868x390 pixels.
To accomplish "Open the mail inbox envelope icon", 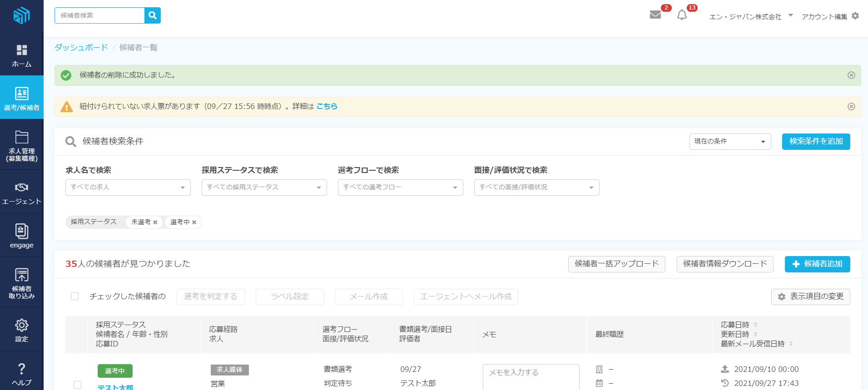I will click(655, 15).
